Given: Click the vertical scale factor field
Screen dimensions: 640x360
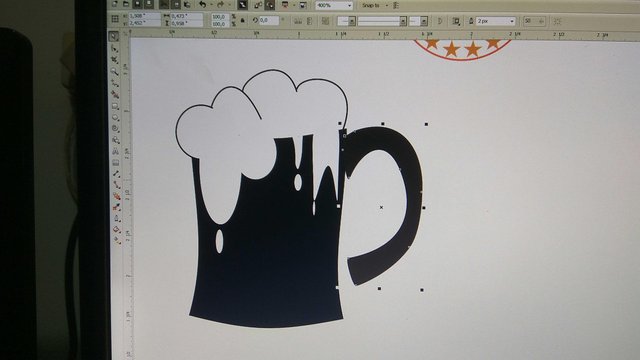Looking at the screenshot, I should (220, 24).
